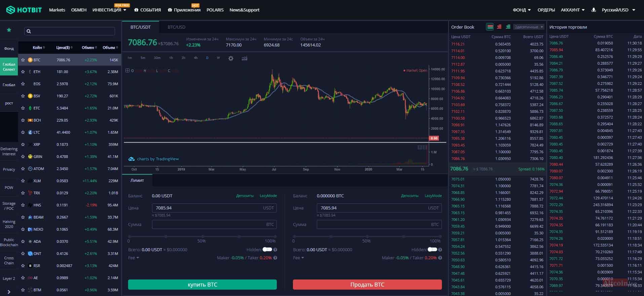Screen dimensions: 644x296
Task: Expand the left sidebar arrow at bottom
Action: coord(9,292)
